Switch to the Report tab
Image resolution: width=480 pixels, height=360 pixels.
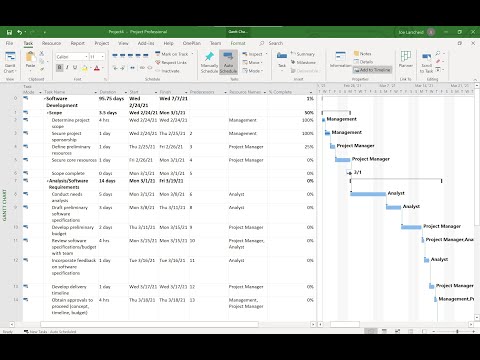click(77, 43)
